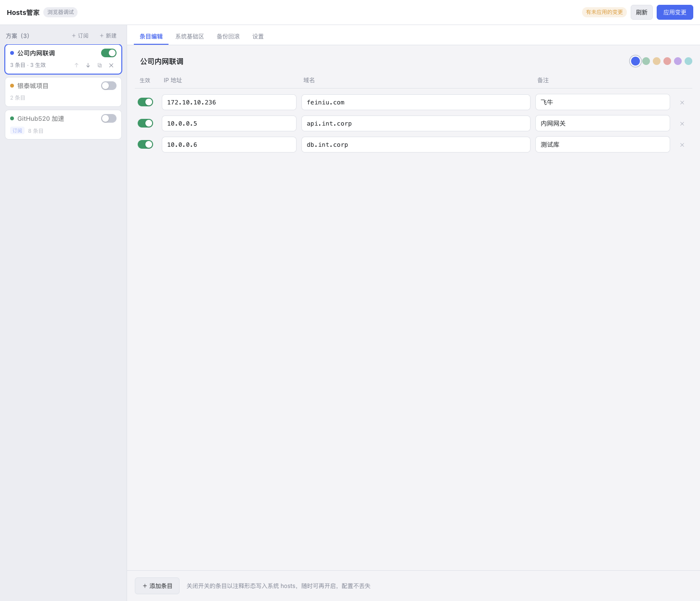
Task: Select the 银泰城项目 profile card
Action: (x=63, y=92)
